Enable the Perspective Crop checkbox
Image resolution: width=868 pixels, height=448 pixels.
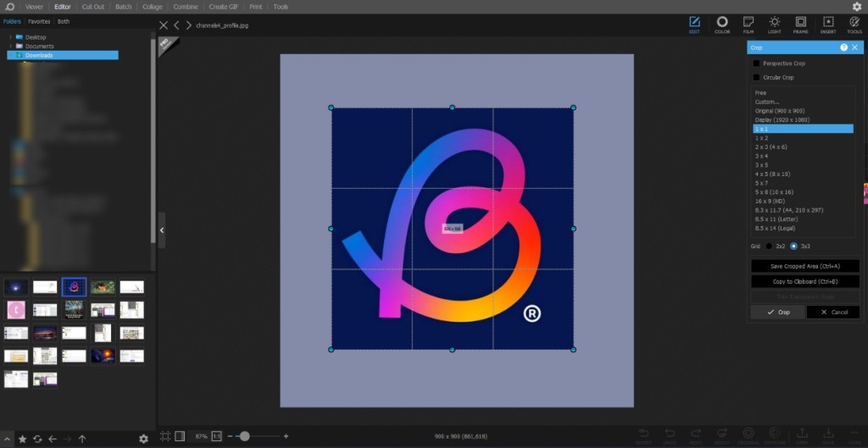[756, 64]
